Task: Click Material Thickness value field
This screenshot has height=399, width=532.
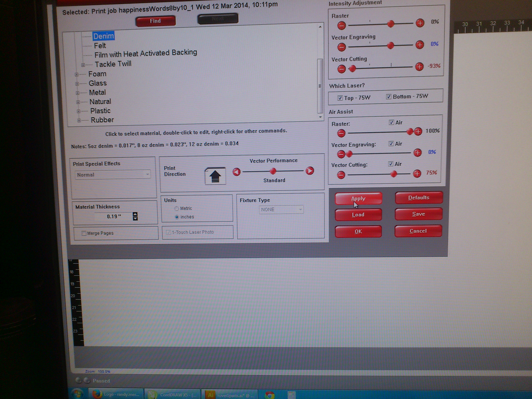Action: coord(114,216)
